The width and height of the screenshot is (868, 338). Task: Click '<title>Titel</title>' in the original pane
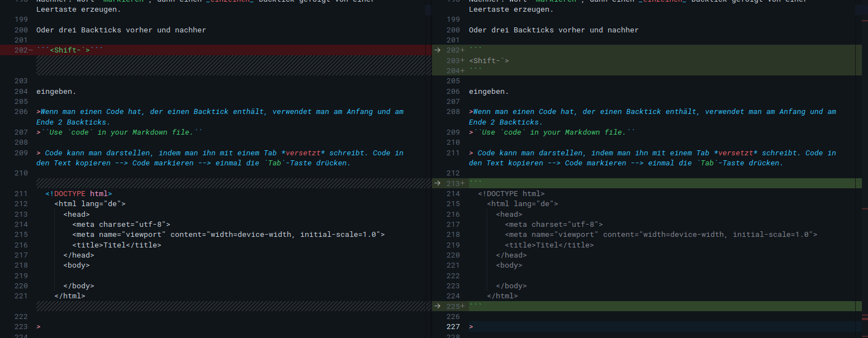117,245
